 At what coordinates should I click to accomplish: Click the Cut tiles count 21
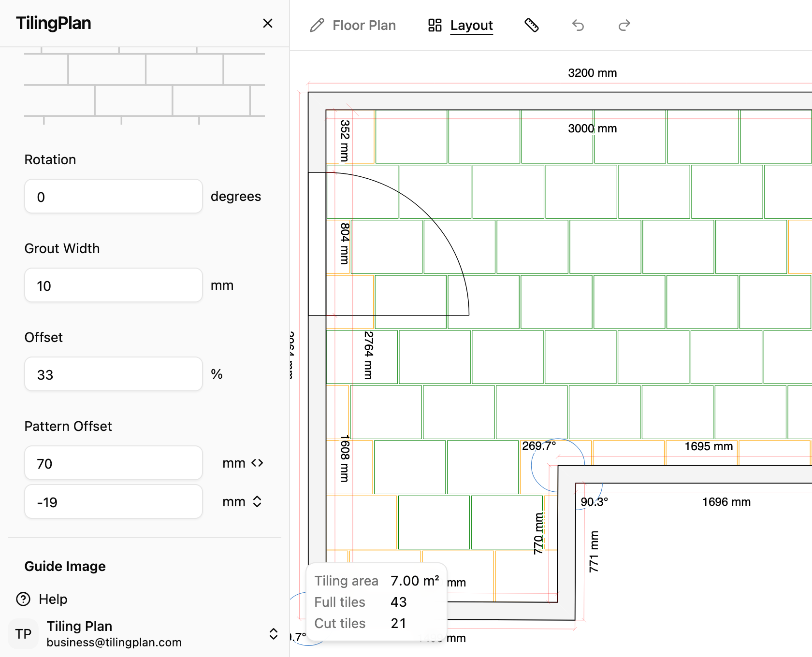click(399, 623)
